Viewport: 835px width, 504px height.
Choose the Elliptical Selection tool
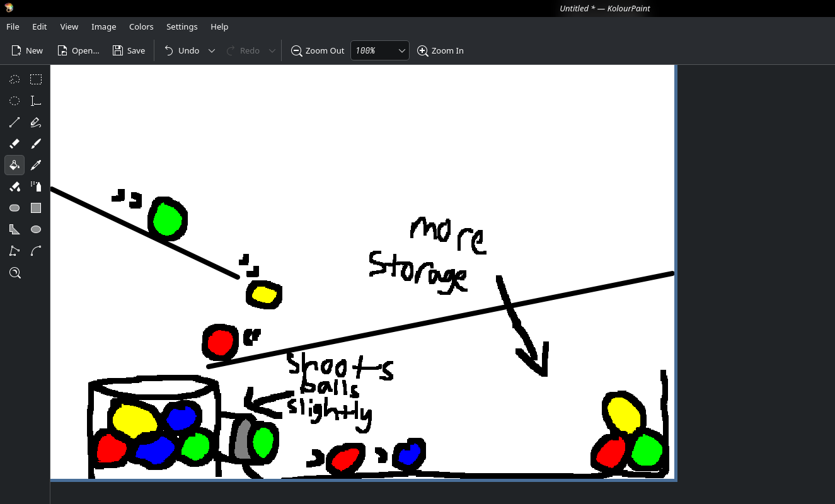point(14,101)
